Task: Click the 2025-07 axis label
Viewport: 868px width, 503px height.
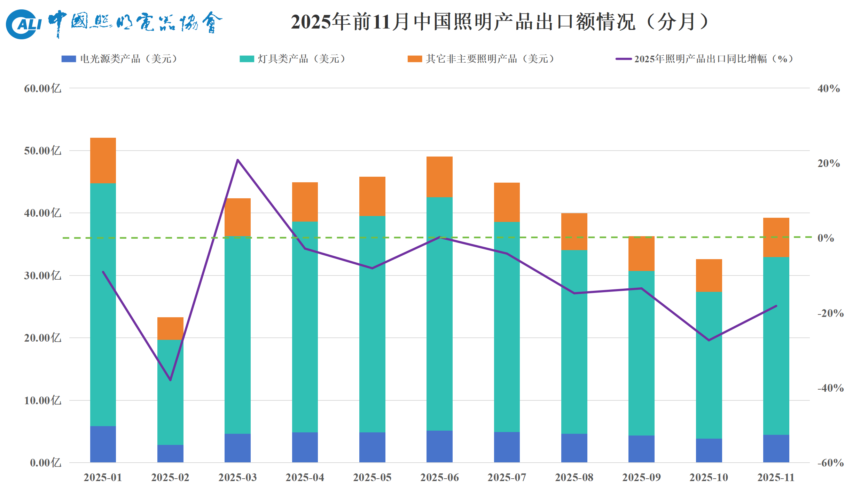Action: point(506,478)
